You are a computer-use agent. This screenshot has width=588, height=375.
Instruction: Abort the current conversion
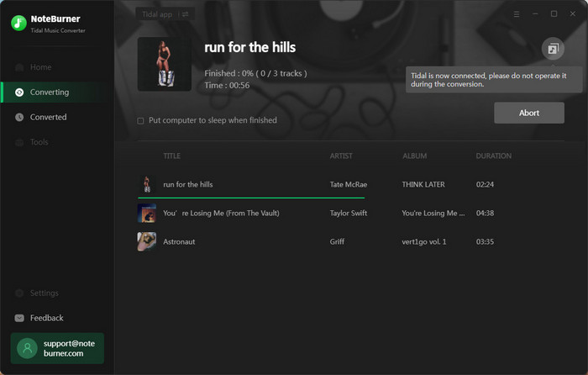(529, 113)
